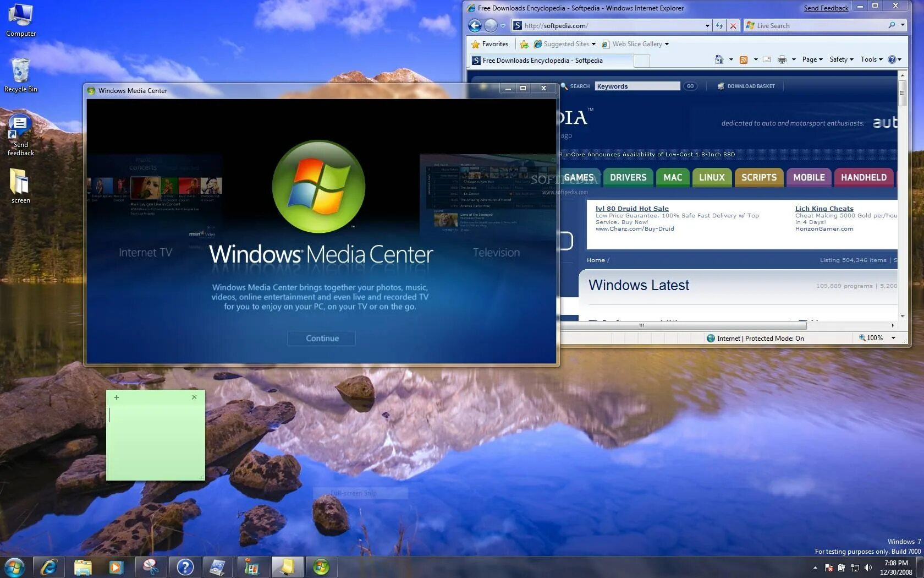924x578 pixels.
Task: Select the Send feedback desktop shortcut
Action: coord(20,135)
